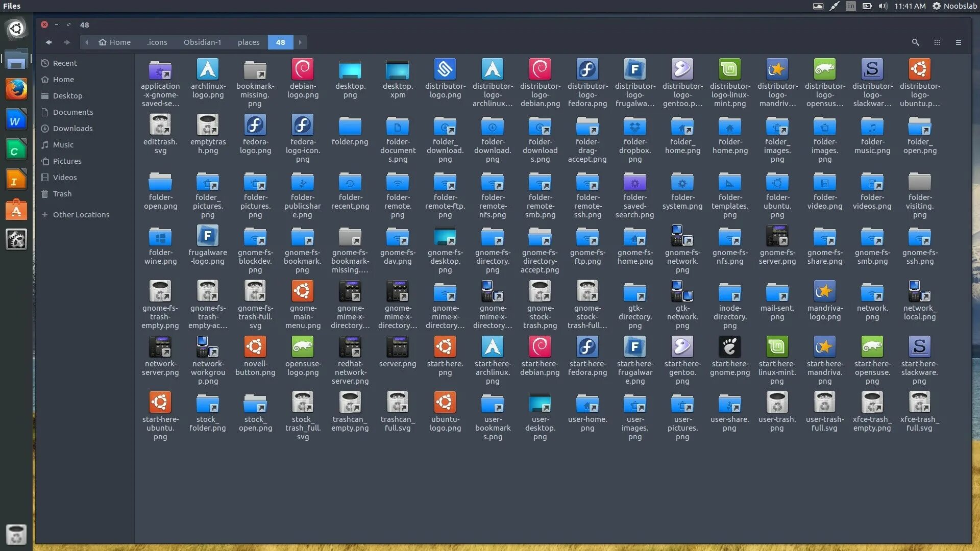Viewport: 980px width, 551px height.
Task: Open the keyboard layout En indicator
Action: pos(850,6)
